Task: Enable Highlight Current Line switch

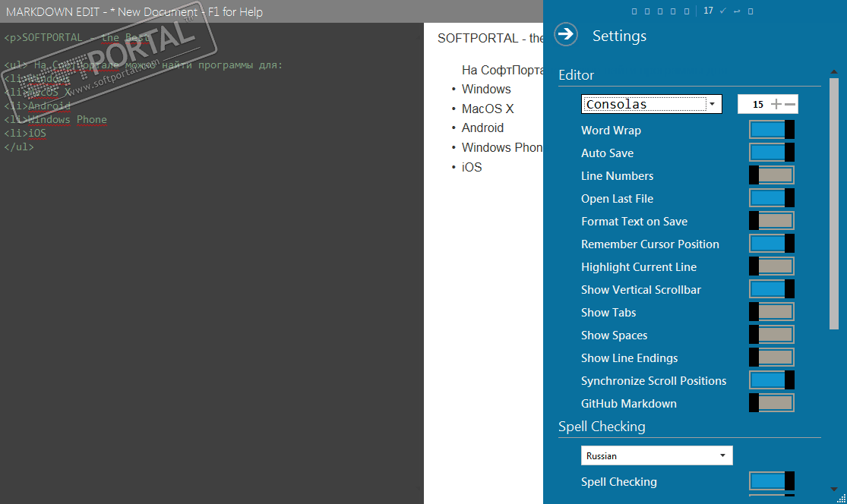Action: pos(771,266)
